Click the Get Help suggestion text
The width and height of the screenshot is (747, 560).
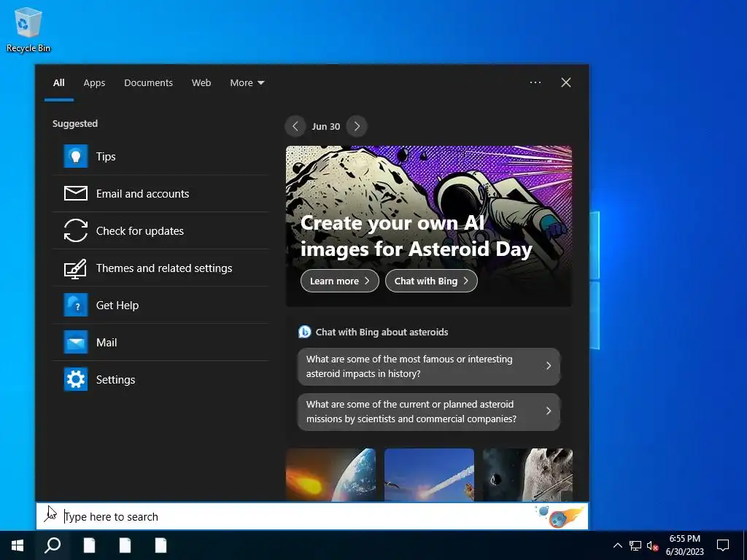coord(117,306)
